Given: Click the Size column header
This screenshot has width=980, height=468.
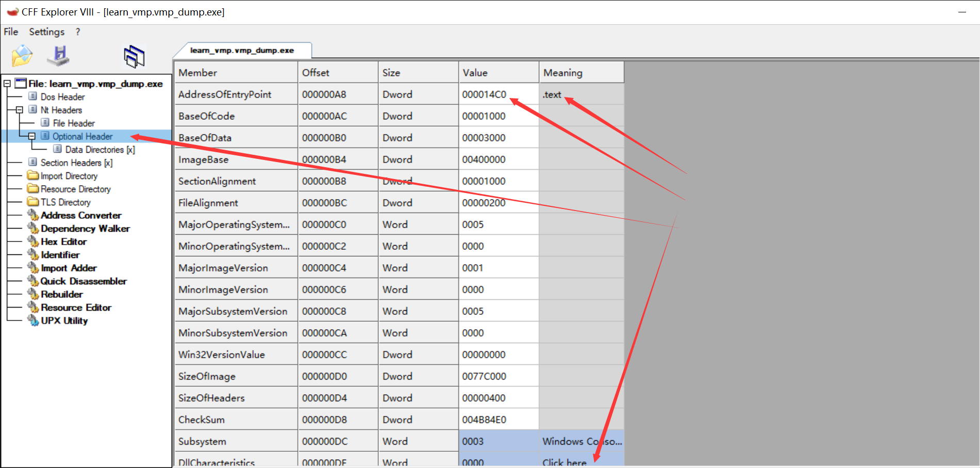Looking at the screenshot, I should pos(419,73).
